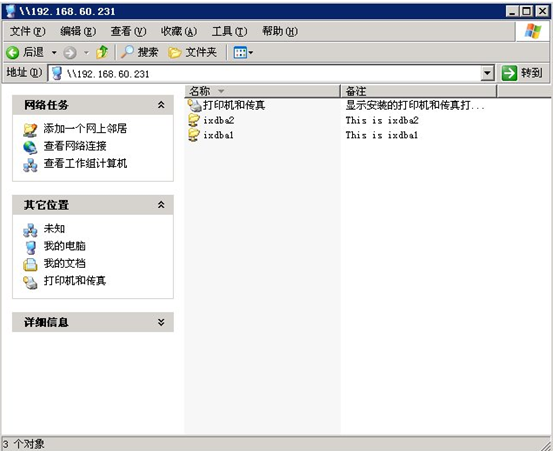Click 添加一个网上邻居 task link
Image resolution: width=553 pixels, height=451 pixels.
pos(85,129)
